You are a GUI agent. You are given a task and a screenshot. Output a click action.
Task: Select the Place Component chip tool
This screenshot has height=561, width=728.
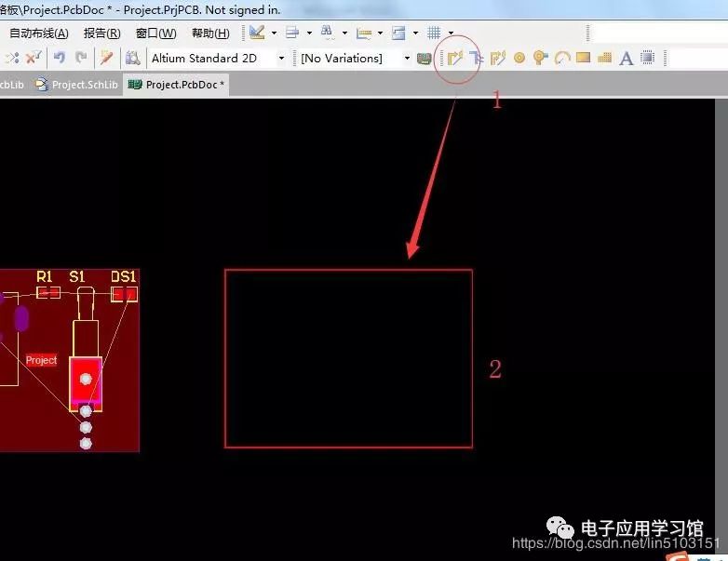tap(647, 58)
